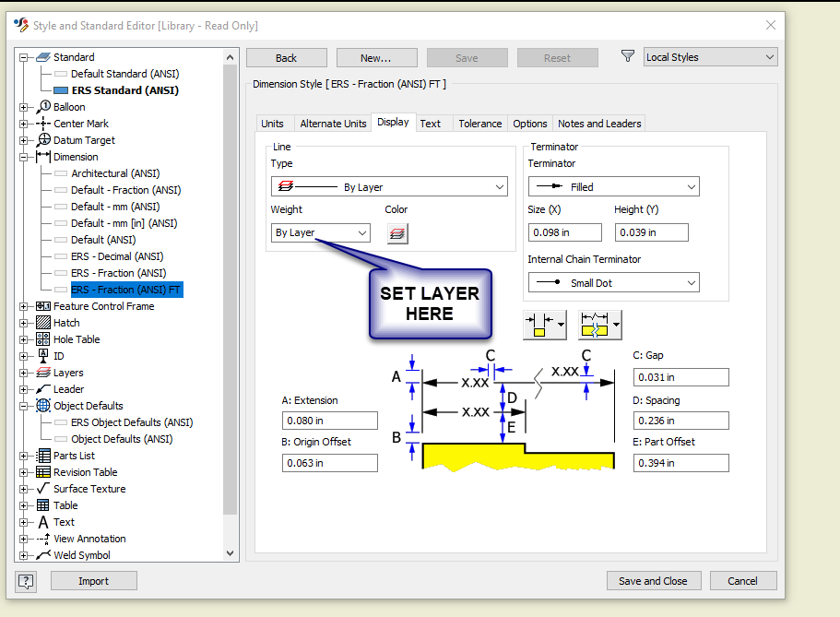Click the Surface Texture icon
840x617 pixels.
43,489
